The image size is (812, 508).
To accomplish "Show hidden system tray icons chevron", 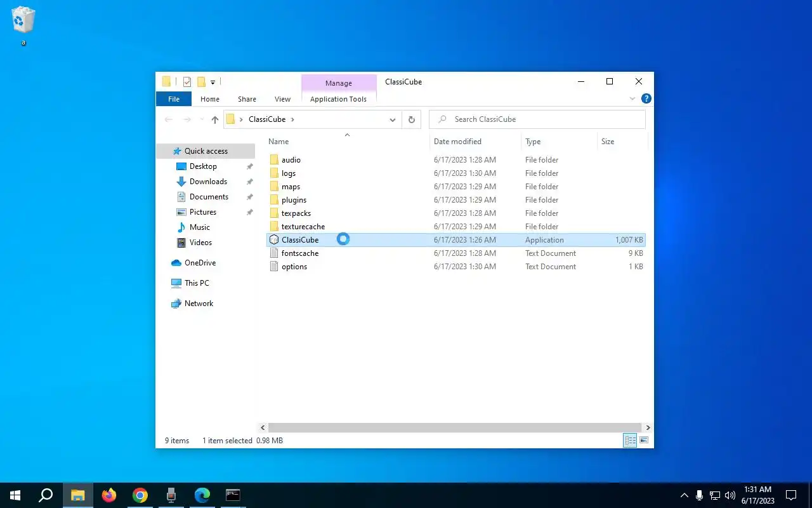I will [x=684, y=495].
